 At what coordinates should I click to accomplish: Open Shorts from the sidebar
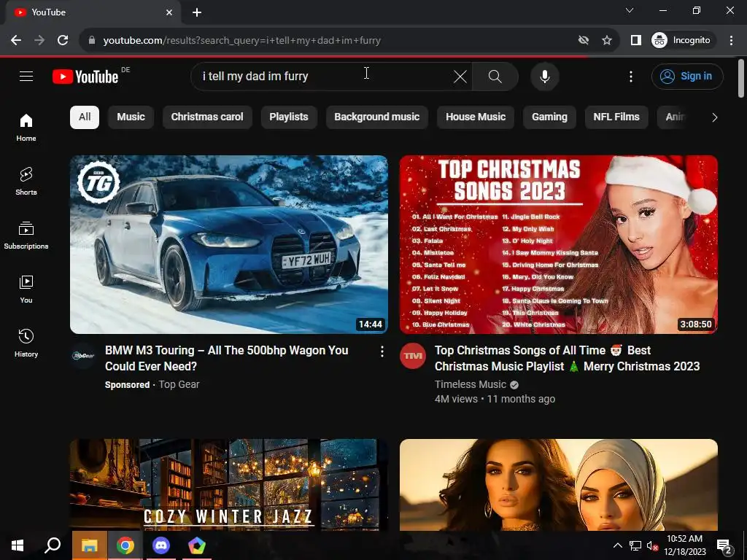(26, 182)
